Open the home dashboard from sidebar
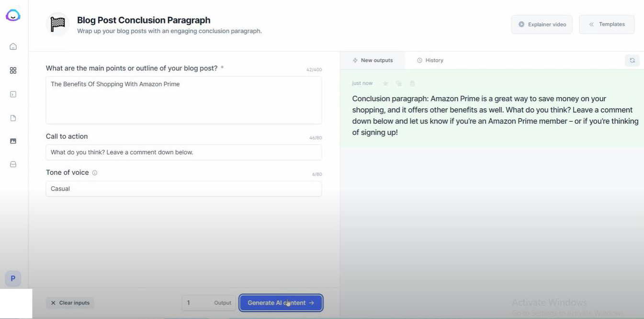Image resolution: width=644 pixels, height=319 pixels. [13, 46]
